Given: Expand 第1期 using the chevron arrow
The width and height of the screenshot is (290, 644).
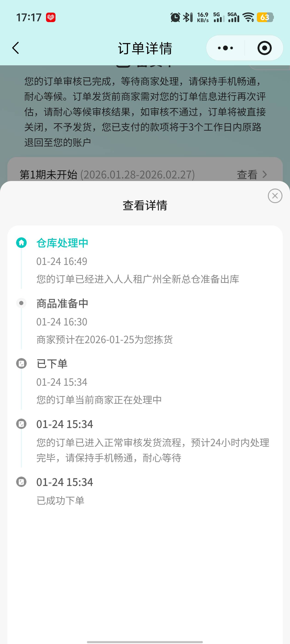Looking at the screenshot, I should [264, 175].
